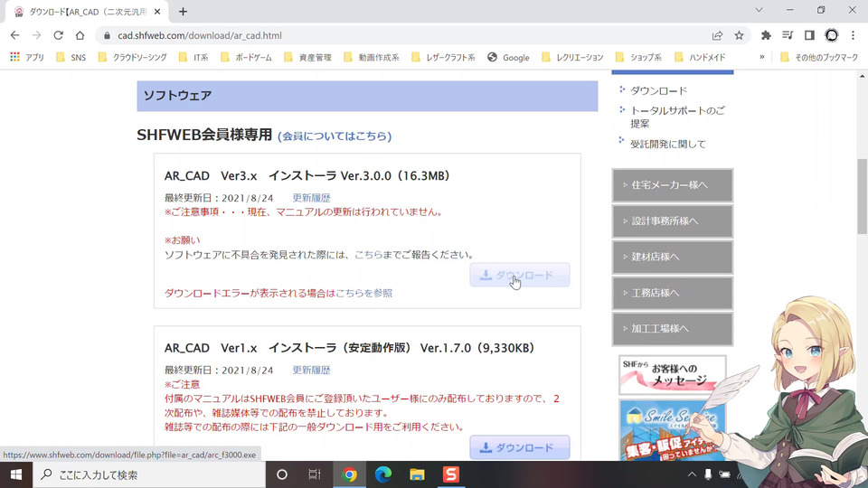Bookmark this page with star icon
Image resolution: width=868 pixels, height=488 pixels.
739,35
